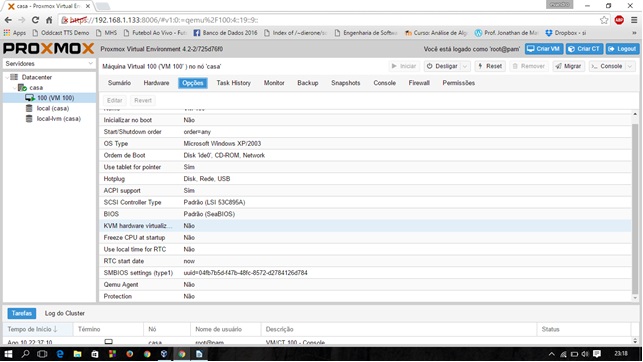Open the Task History tab
The image size is (643, 362).
(233, 83)
